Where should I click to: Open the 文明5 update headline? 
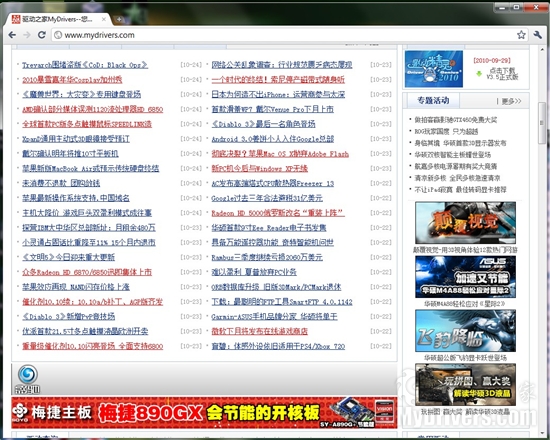point(68,257)
